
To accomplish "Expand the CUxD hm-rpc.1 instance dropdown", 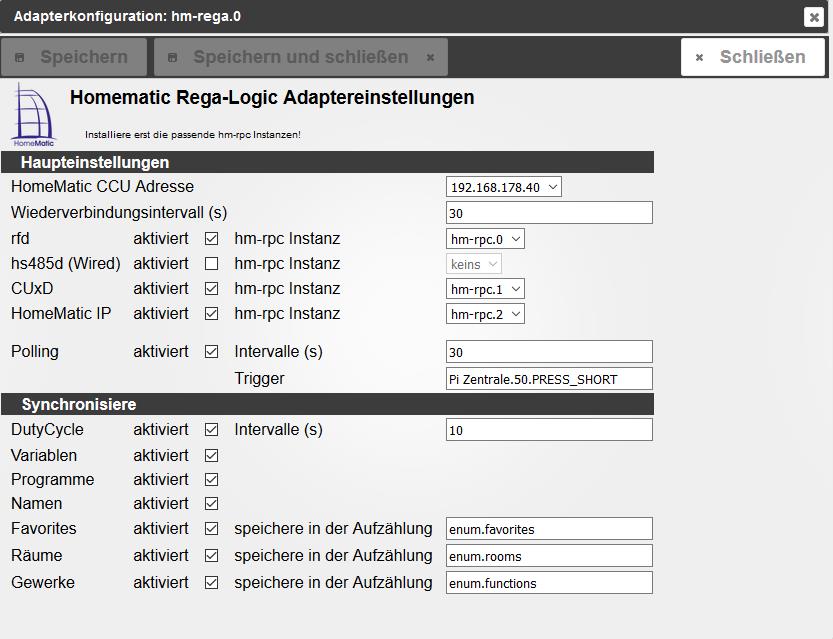I will click(x=485, y=289).
